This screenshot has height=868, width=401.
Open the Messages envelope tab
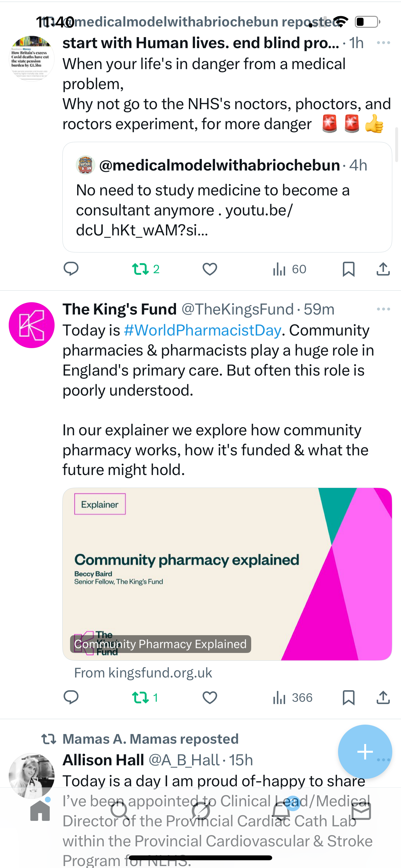point(361,811)
